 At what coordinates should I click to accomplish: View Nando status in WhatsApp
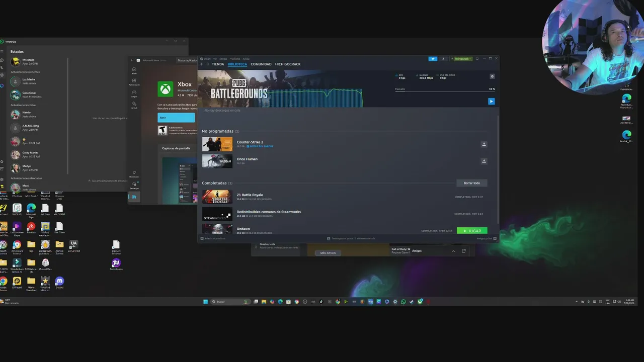[39, 114]
